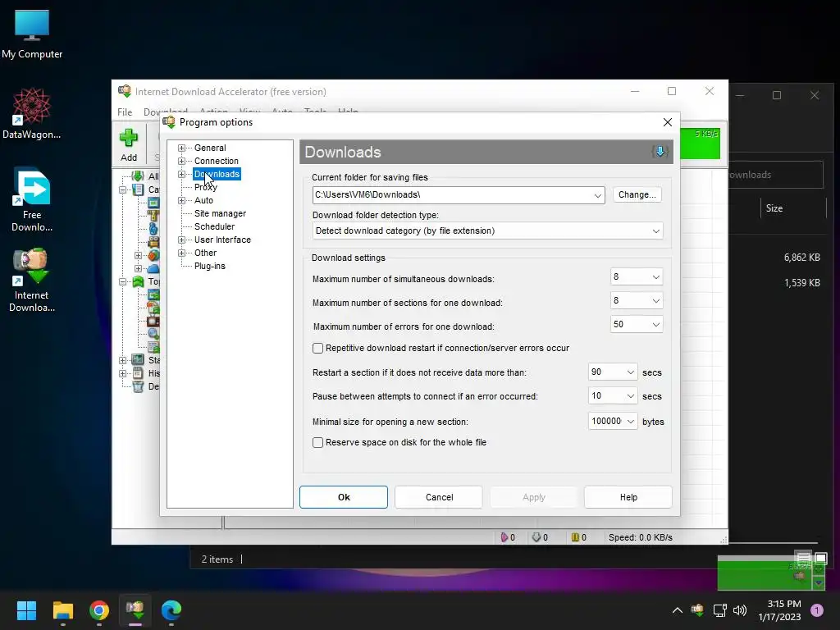Select Proxy in options tree
The height and width of the screenshot is (630, 840).
pos(206,187)
